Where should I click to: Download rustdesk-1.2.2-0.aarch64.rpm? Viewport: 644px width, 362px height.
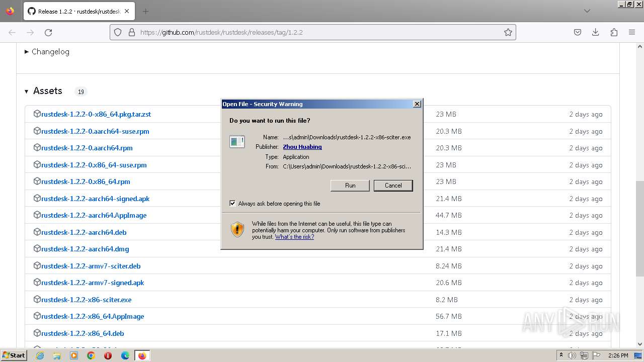87,148
